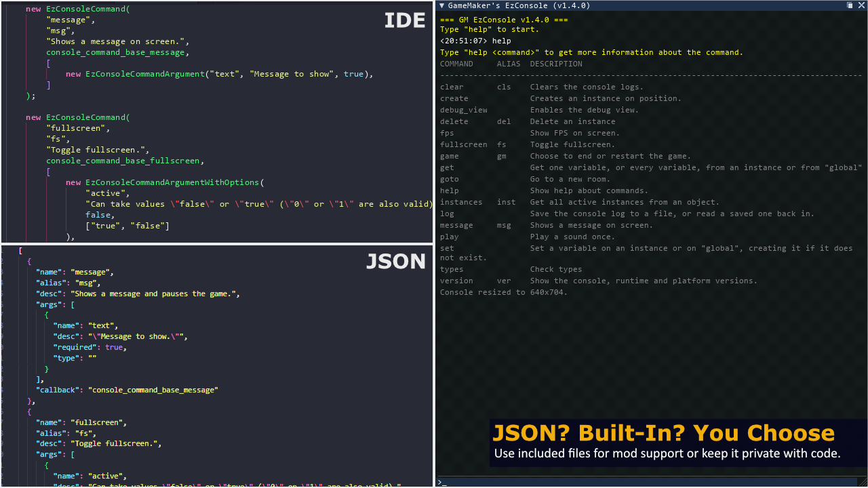868x488 pixels.
Task: Click the pop-out icon in the EzConsole title bar
Action: [850, 5]
